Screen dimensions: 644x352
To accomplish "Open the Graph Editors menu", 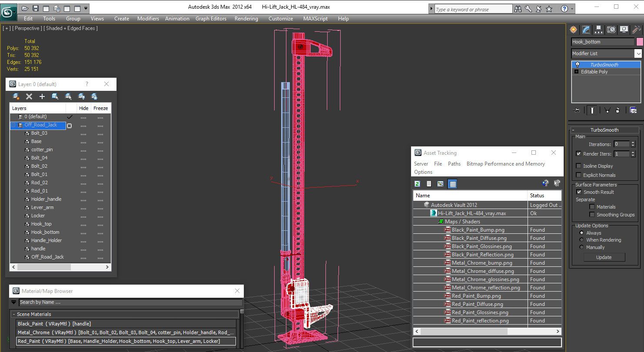I will click(211, 19).
